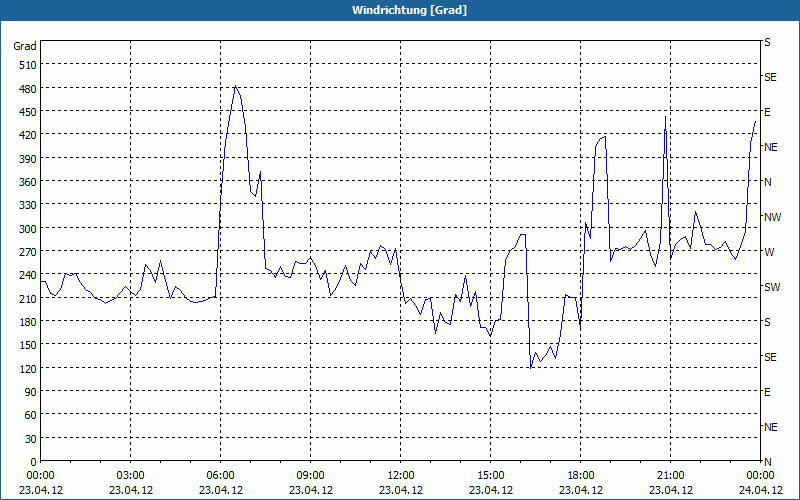This screenshot has width=800, height=500.
Task: Pick the 15:00 time axis label
Action: pyautogui.click(x=491, y=476)
